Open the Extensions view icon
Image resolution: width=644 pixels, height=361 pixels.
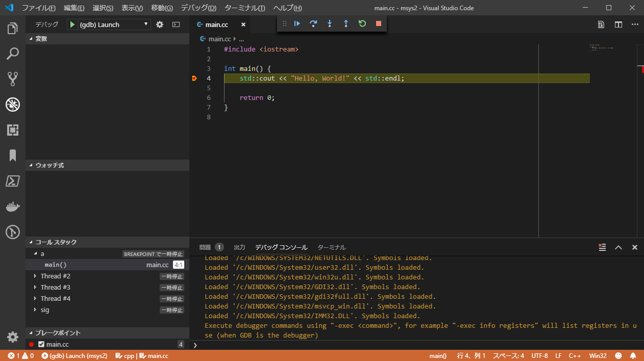click(13, 130)
